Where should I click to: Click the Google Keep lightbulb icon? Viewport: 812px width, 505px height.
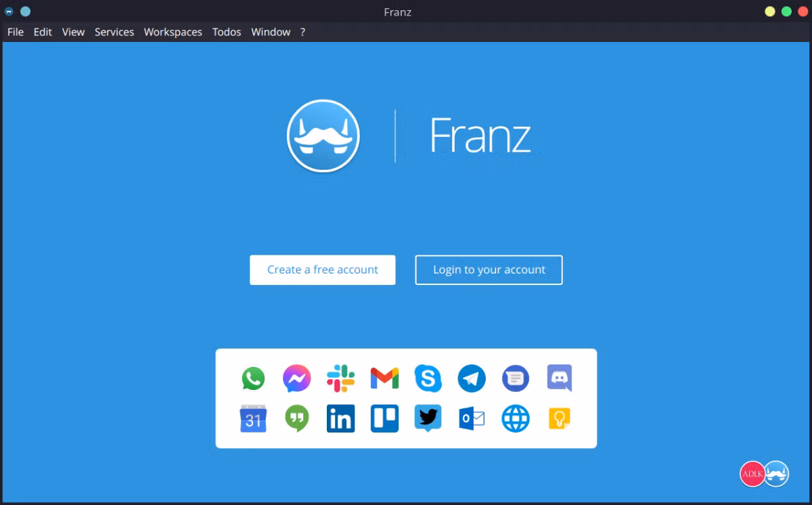click(x=560, y=419)
